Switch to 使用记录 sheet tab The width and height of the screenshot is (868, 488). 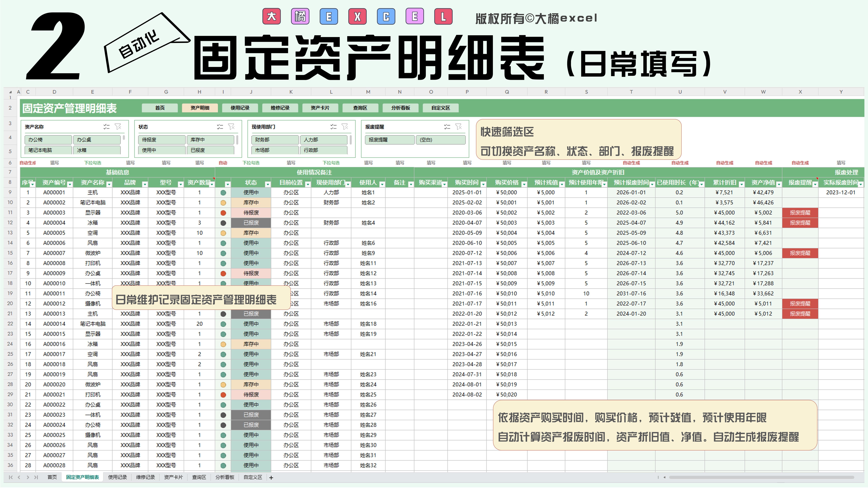point(117,478)
